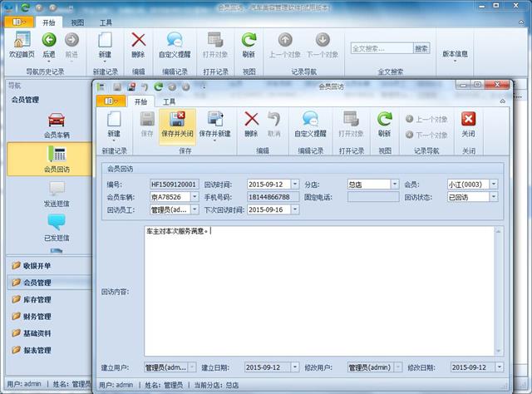Open the orange application menu in dialog
The image size is (532, 394).
pos(111,101)
